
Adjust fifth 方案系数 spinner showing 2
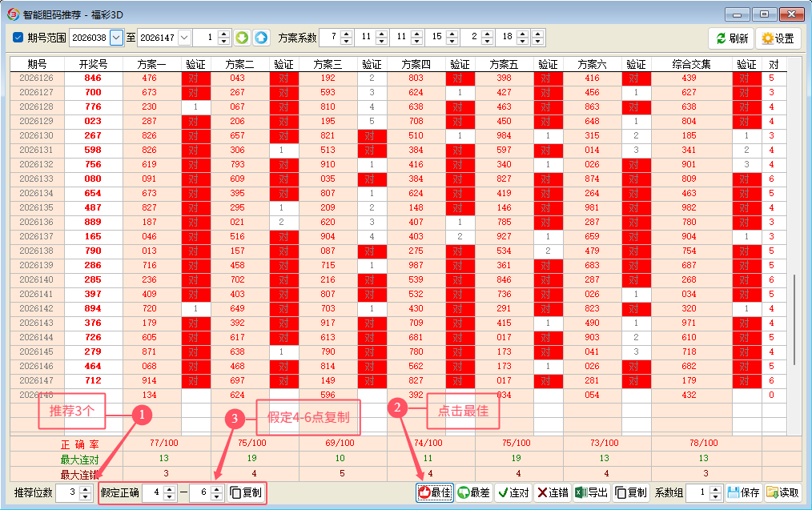488,38
